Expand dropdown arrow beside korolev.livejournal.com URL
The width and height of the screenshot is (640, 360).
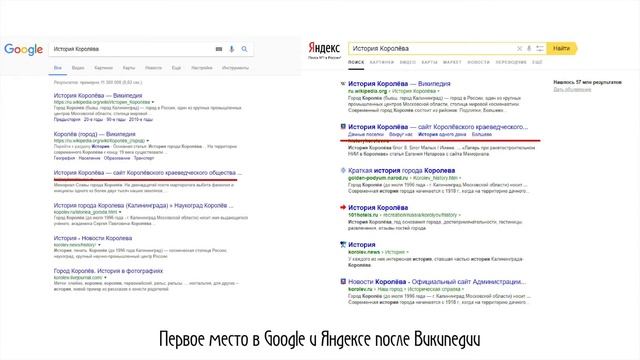105,278
